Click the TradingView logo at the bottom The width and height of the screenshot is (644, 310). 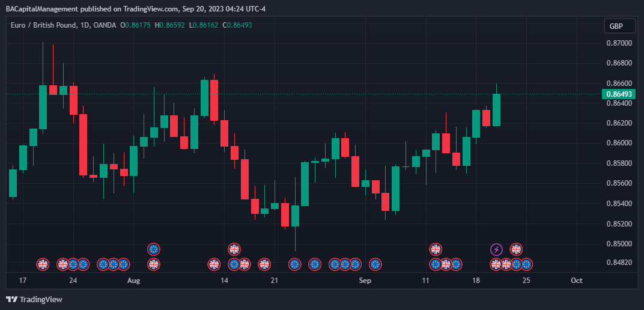coord(34,299)
